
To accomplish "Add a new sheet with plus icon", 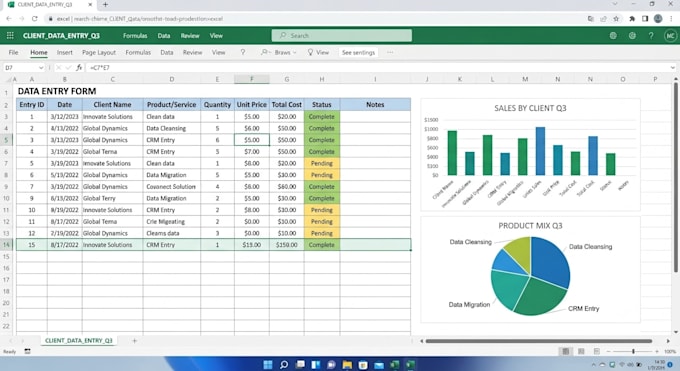I will pyautogui.click(x=134, y=341).
